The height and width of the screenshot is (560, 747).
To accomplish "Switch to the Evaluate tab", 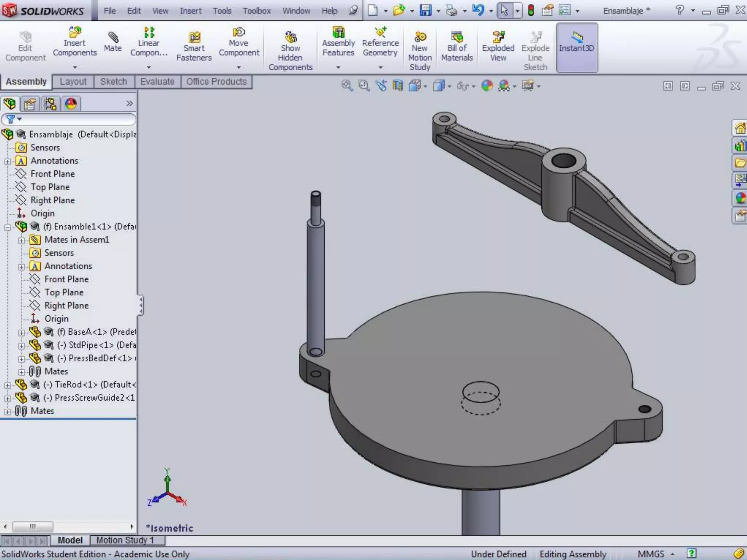I will coord(157,82).
